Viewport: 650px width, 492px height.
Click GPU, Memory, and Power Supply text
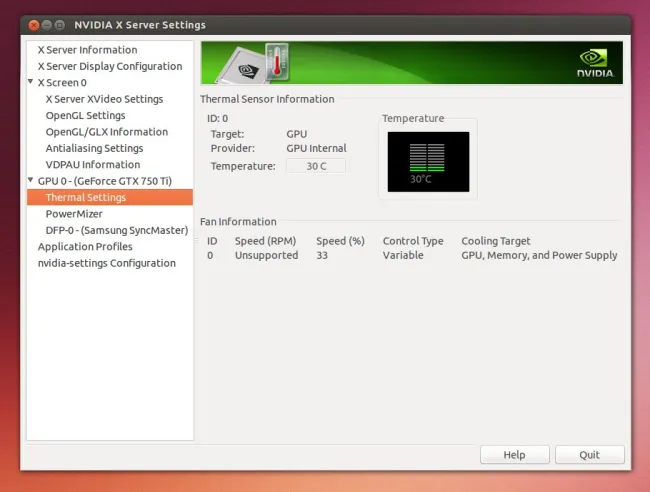pyautogui.click(x=539, y=255)
